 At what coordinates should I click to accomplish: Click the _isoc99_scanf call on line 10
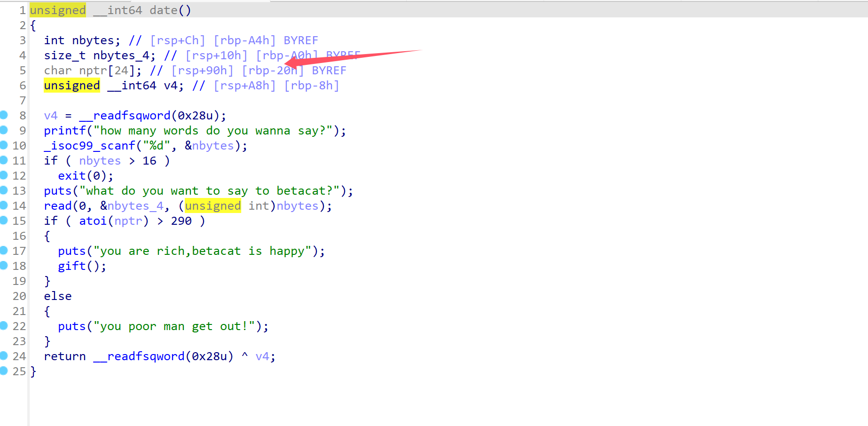click(89, 146)
